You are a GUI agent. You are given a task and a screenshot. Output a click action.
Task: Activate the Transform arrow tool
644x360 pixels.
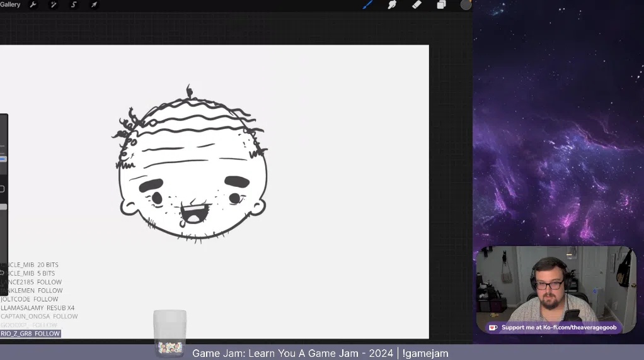(x=94, y=5)
